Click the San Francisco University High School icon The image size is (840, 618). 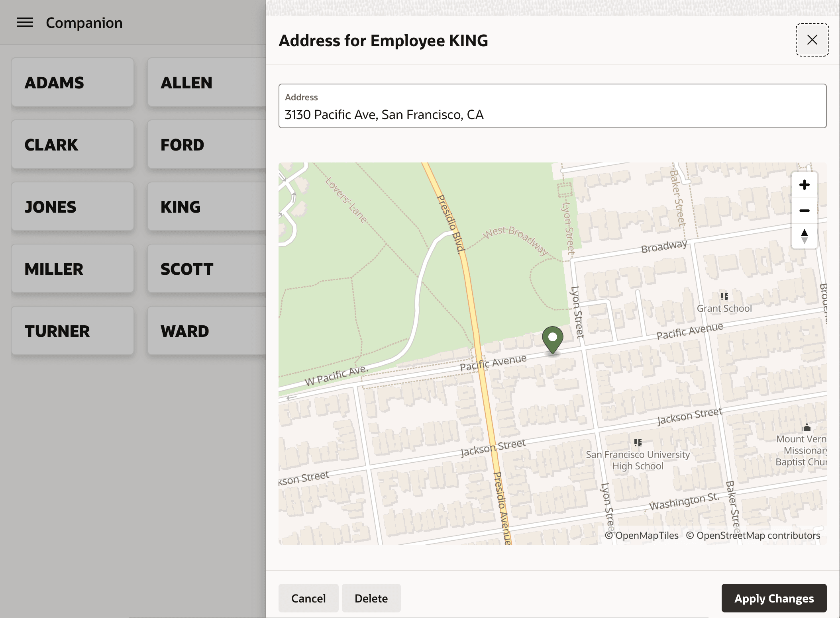click(638, 442)
